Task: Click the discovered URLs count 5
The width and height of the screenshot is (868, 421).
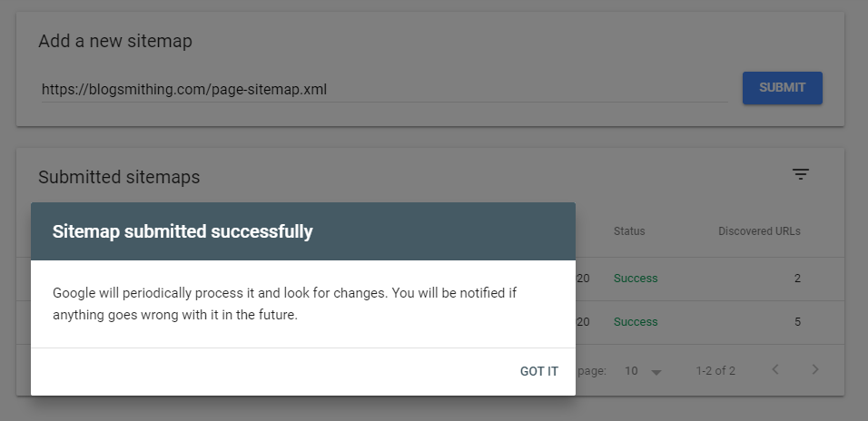Action: 797,322
